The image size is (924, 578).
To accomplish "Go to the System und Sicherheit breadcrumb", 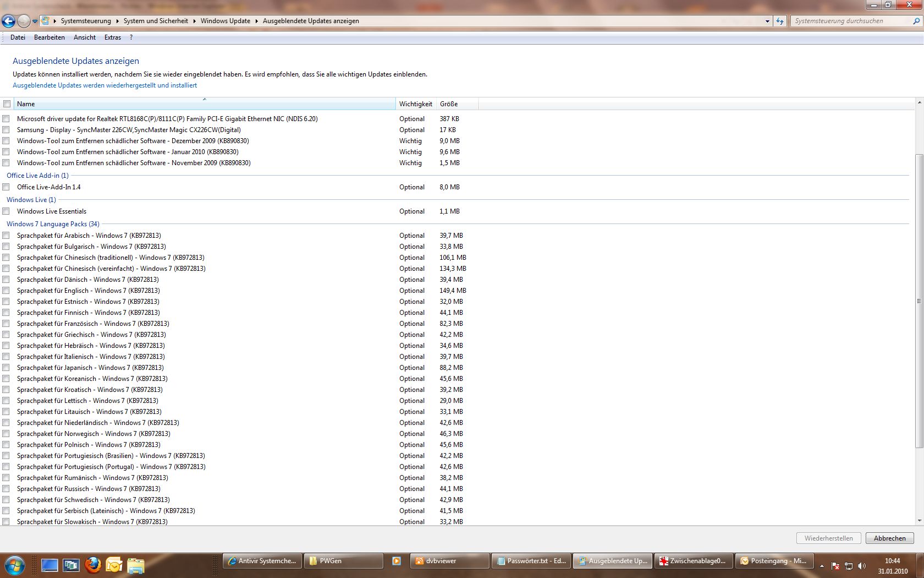I will pyautogui.click(x=156, y=21).
